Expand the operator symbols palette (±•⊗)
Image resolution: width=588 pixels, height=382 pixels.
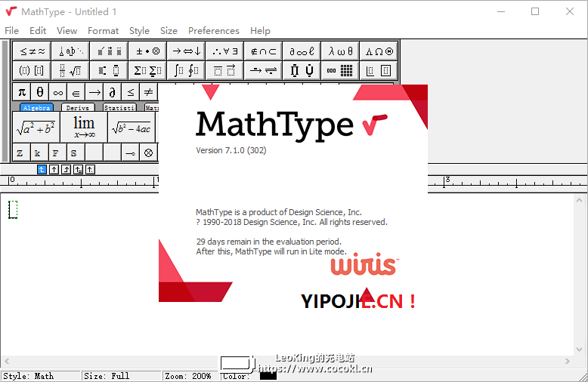[147, 51]
